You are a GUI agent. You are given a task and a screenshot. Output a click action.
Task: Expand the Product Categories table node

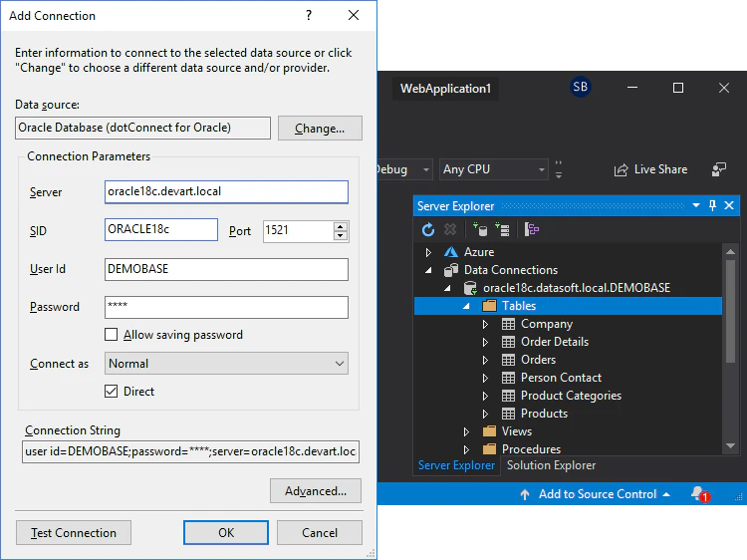(x=485, y=396)
